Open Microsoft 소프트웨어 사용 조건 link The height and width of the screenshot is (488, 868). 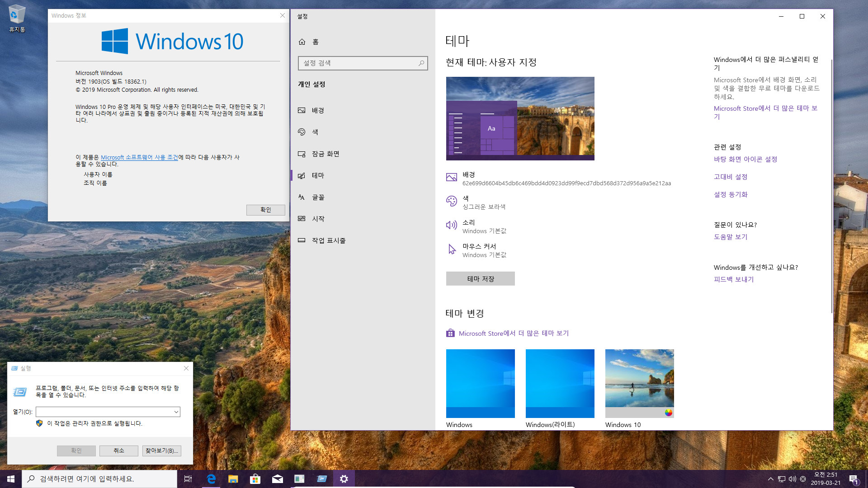[x=139, y=157]
